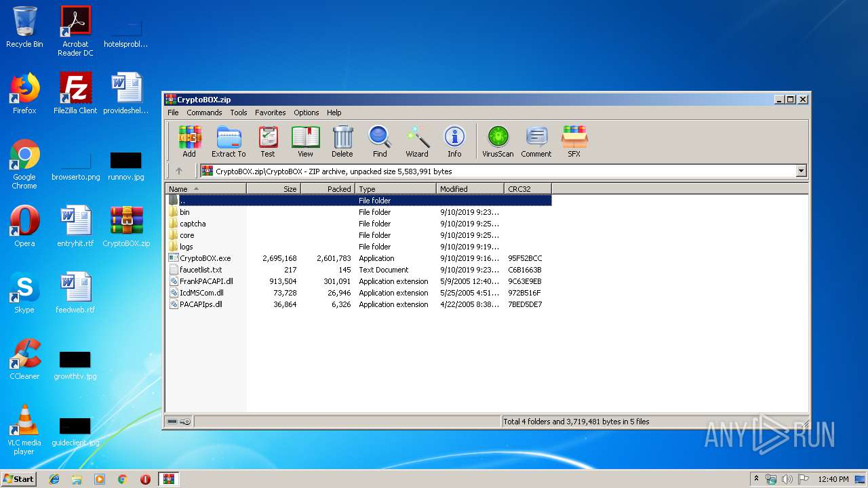
Task: Select runnov.jpg desktop file
Action: 126,167
